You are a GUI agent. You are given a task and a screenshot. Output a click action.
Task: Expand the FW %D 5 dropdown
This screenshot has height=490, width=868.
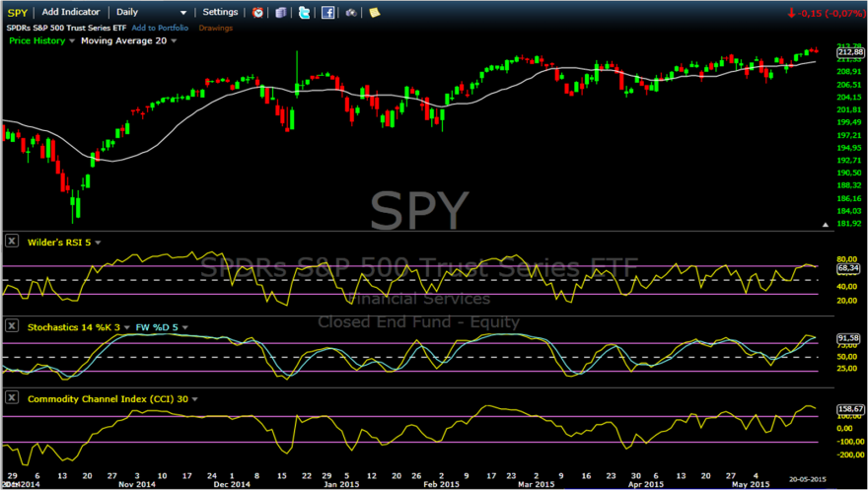point(162,327)
